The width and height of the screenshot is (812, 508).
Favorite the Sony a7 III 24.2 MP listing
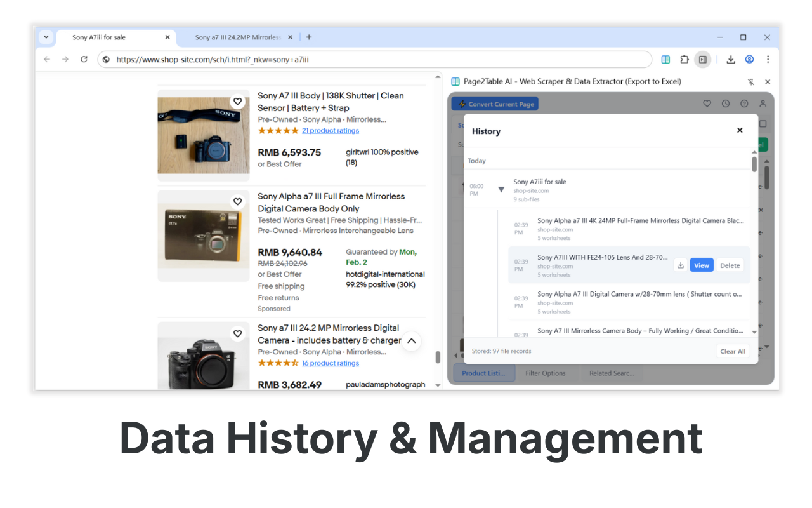(x=237, y=333)
